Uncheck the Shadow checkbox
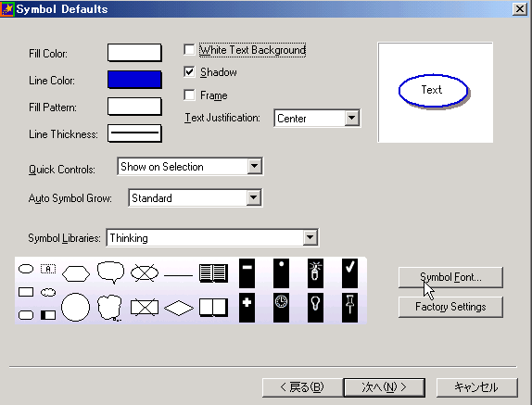 (x=189, y=72)
